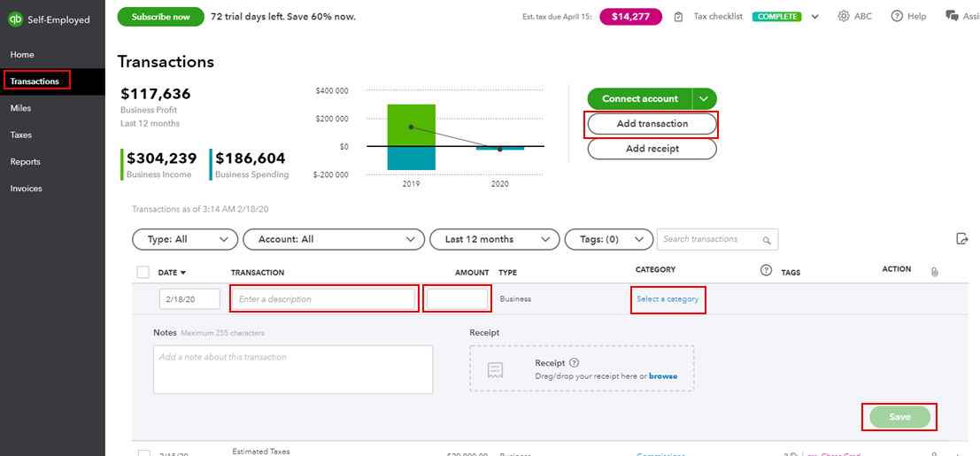Click the Category help question icon
This screenshot has height=456, width=980.
pos(766,270)
